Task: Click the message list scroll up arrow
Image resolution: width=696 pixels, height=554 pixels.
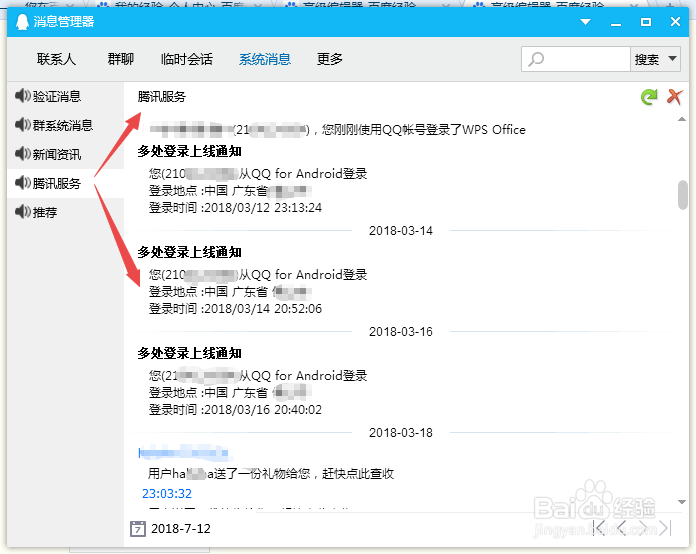Action: [682, 119]
